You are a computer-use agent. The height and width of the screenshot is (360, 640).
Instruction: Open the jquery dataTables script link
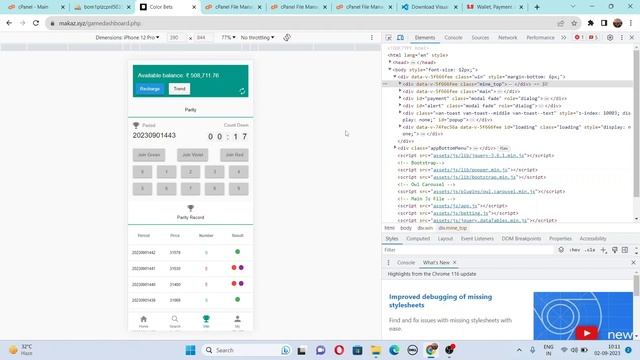[480, 220]
